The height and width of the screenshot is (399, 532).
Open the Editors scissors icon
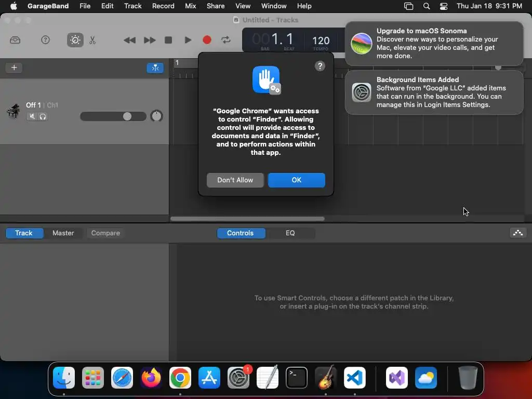click(x=92, y=40)
